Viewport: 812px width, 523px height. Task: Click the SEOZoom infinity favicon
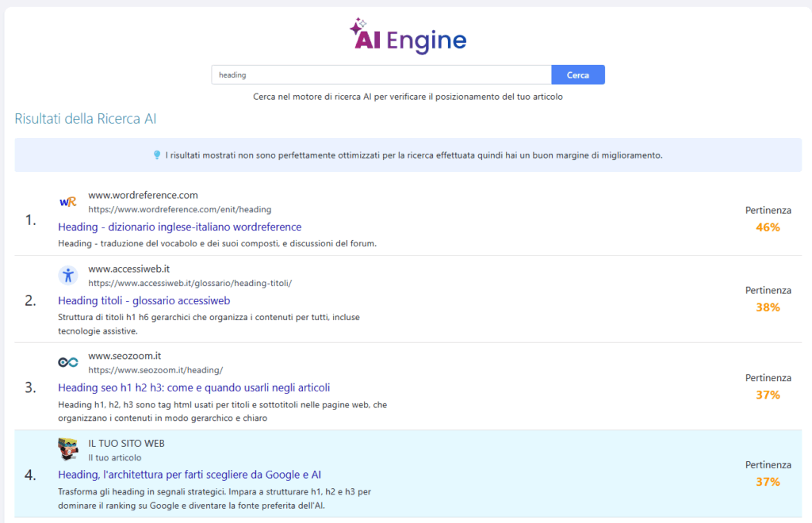[68, 362]
